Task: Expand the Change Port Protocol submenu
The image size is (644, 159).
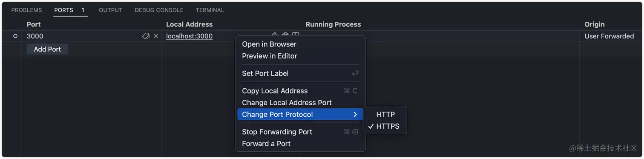Action: [x=300, y=114]
